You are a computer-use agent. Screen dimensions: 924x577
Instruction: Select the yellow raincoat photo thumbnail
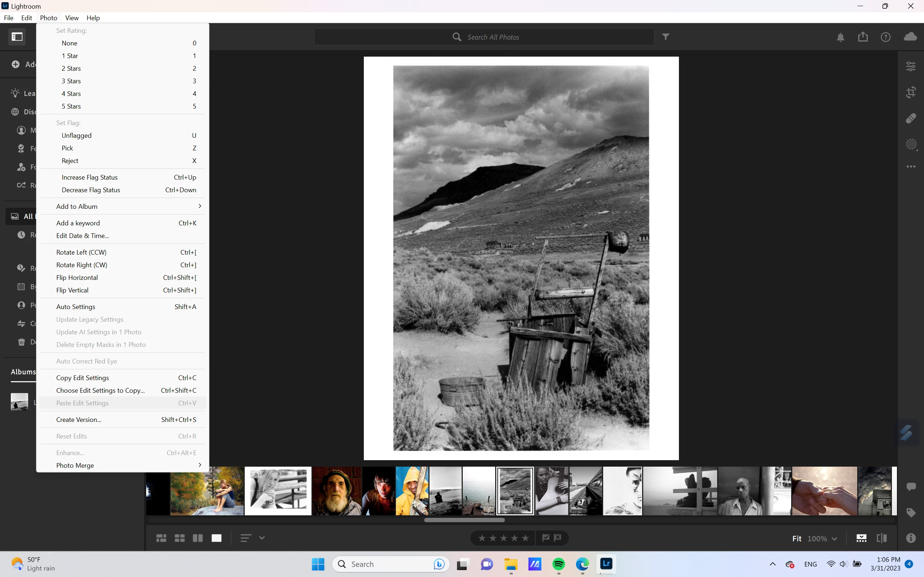[412, 491]
